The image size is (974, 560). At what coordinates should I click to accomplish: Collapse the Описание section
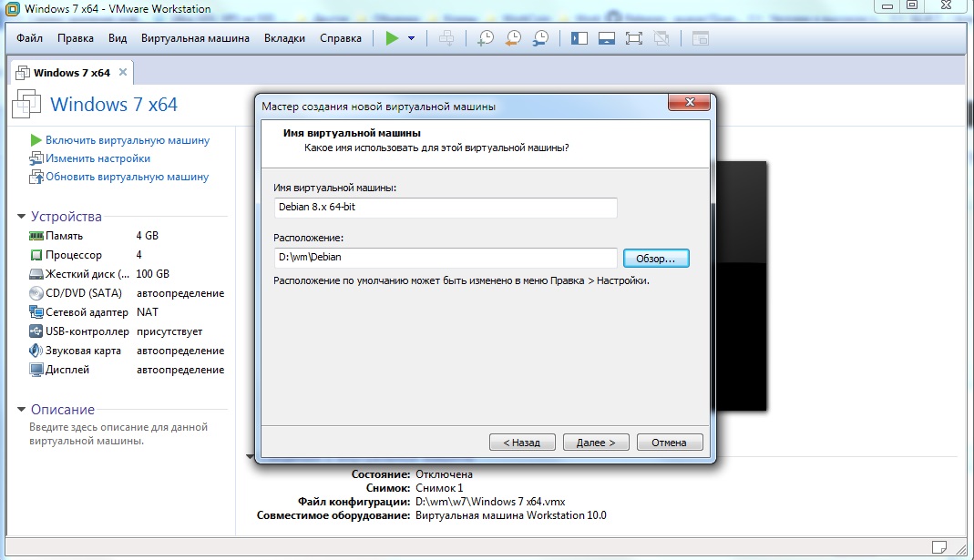click(x=21, y=409)
